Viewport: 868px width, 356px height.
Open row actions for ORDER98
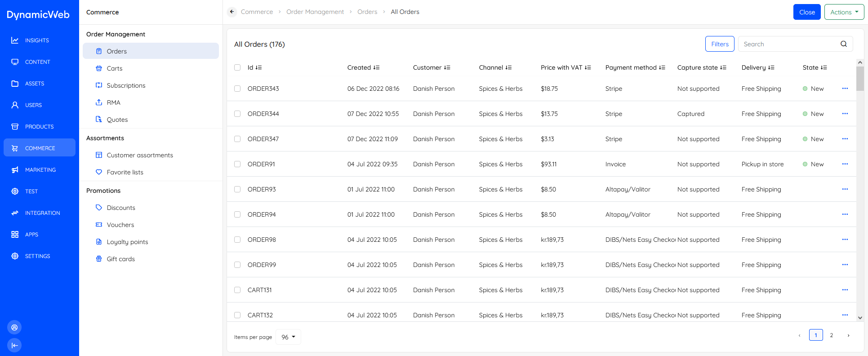point(845,240)
